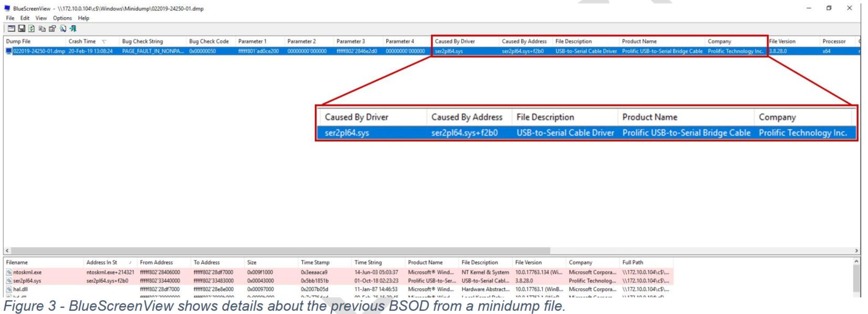Click the green Refresh toolbar icon
Image resolution: width=868 pixels, height=314 pixels.
pyautogui.click(x=32, y=28)
